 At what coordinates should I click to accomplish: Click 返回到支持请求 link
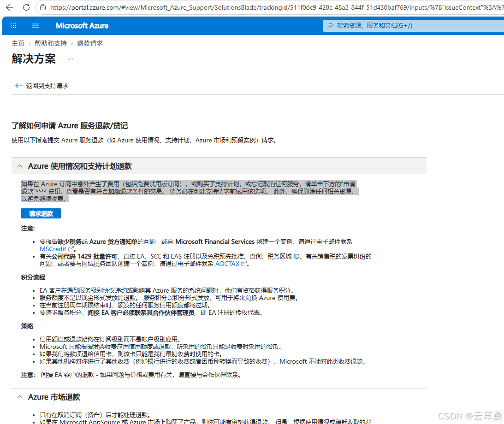[x=47, y=86]
